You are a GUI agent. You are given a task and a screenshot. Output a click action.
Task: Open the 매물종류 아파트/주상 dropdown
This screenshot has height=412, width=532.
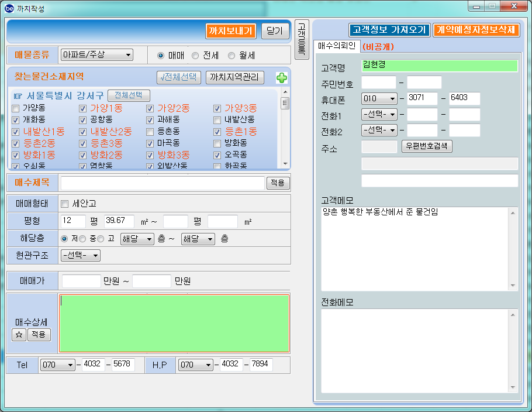tap(97, 55)
